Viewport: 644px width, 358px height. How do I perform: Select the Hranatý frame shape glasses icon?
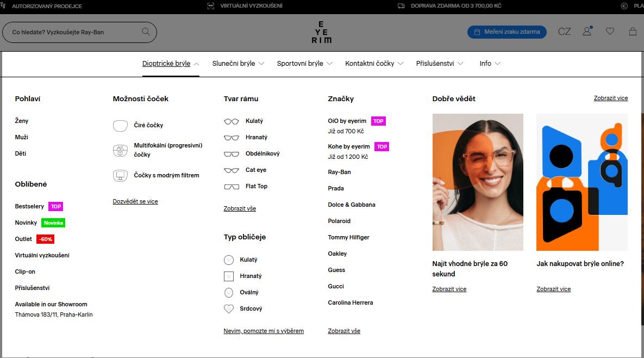(231, 138)
